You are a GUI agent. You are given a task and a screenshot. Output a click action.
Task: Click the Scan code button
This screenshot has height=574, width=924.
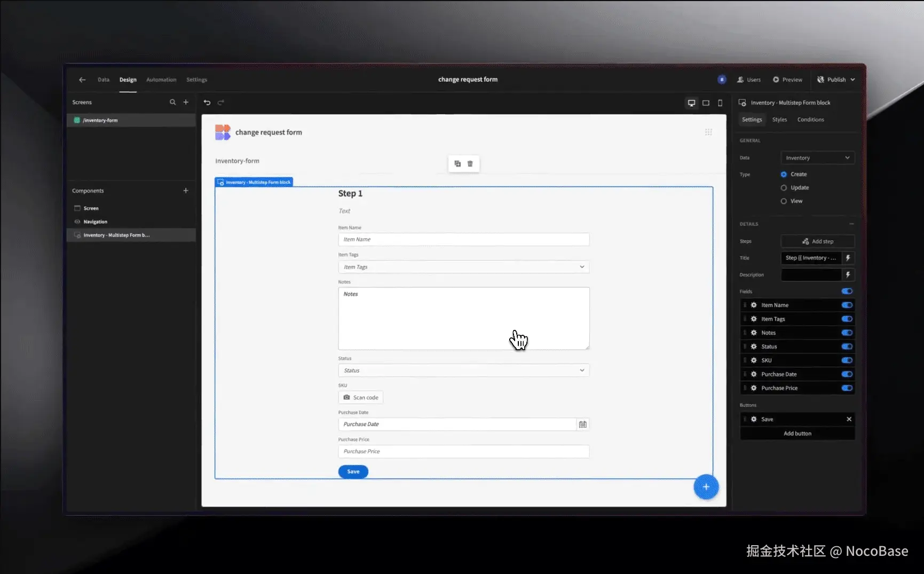point(361,398)
